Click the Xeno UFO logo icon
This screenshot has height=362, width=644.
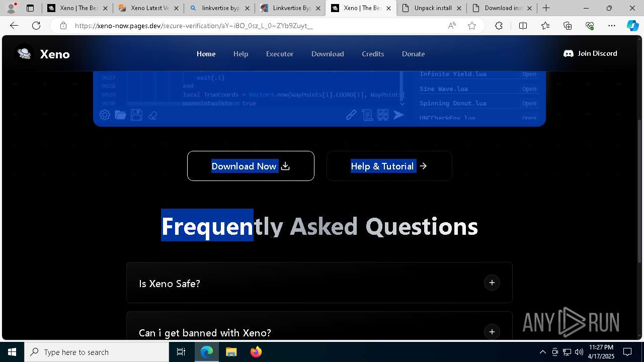pos(24,53)
